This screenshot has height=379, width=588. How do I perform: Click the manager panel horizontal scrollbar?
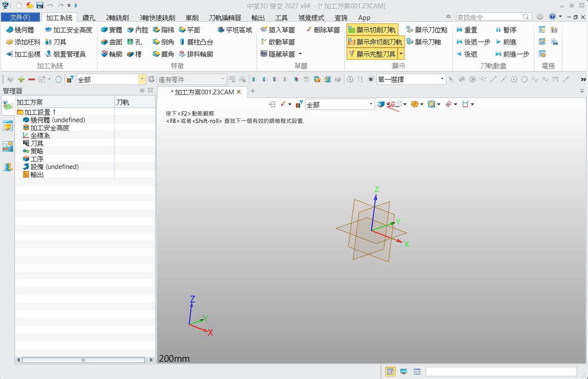coord(85,360)
